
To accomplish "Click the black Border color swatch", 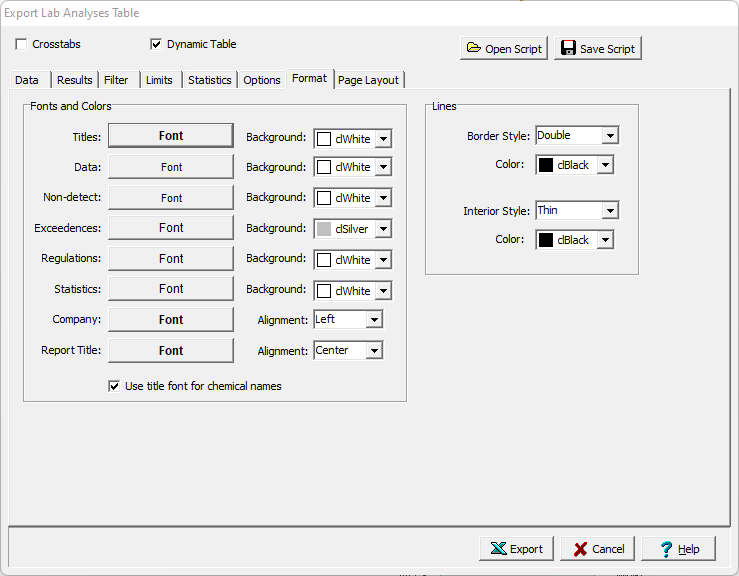I will point(546,165).
